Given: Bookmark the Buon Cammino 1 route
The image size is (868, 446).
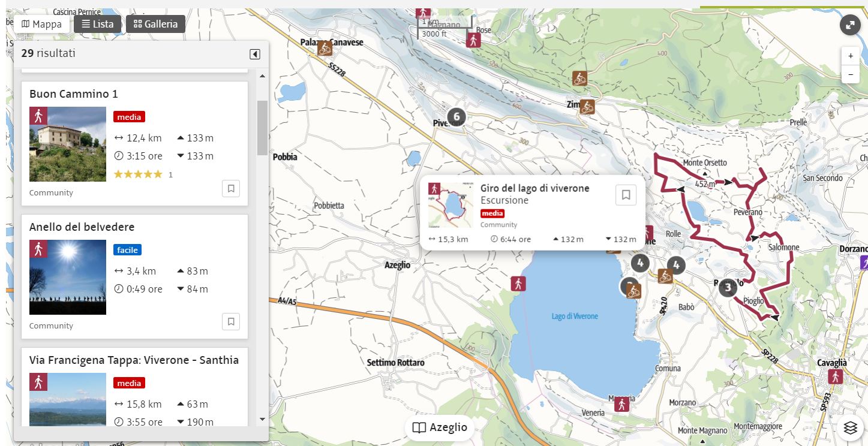Looking at the screenshot, I should (231, 188).
